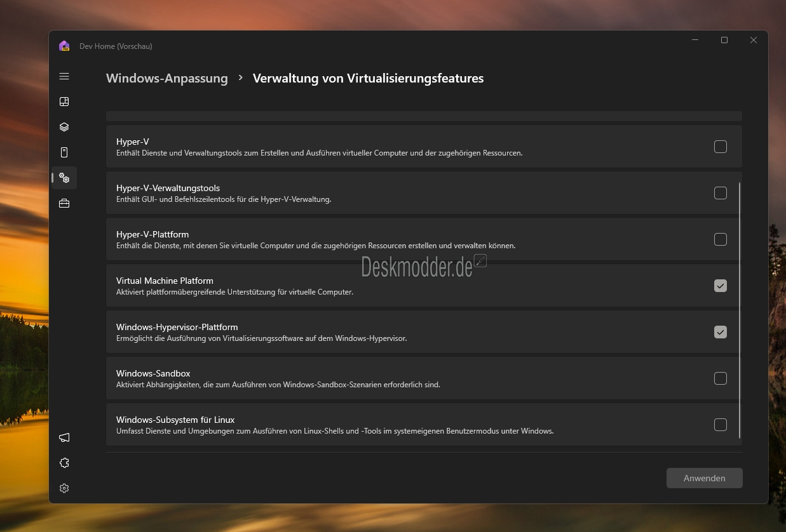The image size is (786, 532).
Task: Go back to Windows-Anpassung breadcrumb
Action: pos(166,78)
